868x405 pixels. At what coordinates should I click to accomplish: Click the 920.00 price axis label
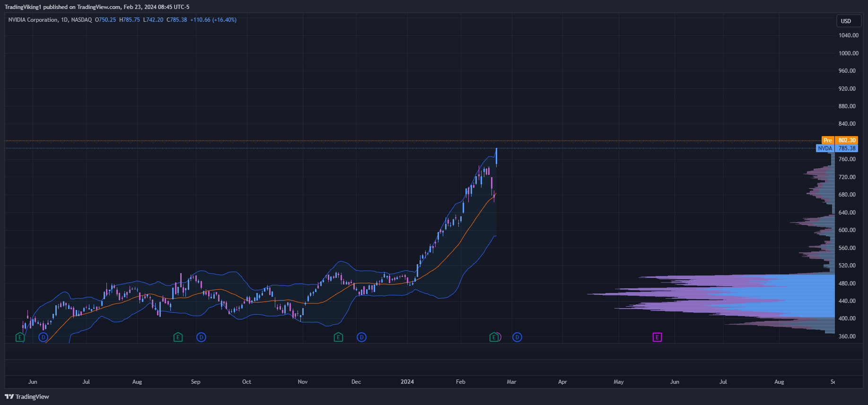click(x=847, y=89)
